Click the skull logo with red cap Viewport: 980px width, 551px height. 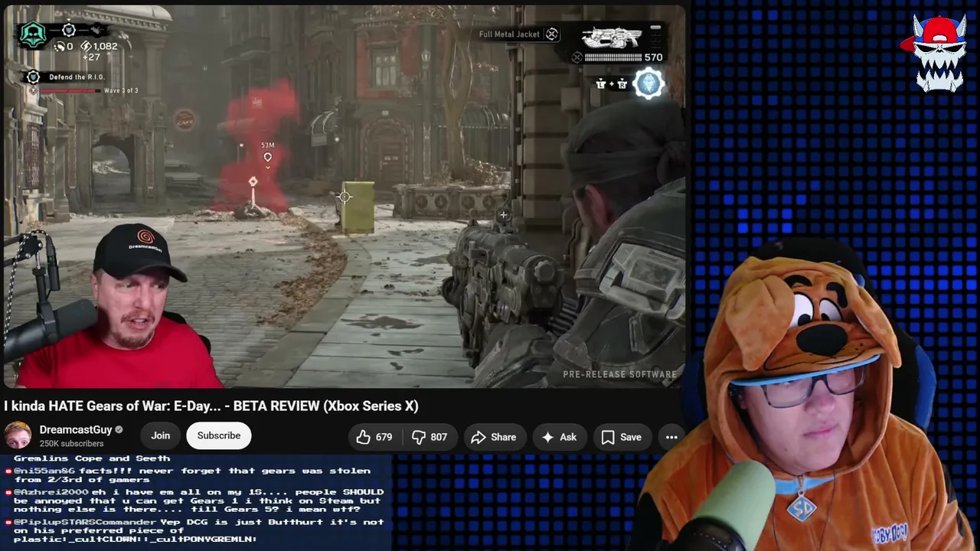[x=939, y=52]
